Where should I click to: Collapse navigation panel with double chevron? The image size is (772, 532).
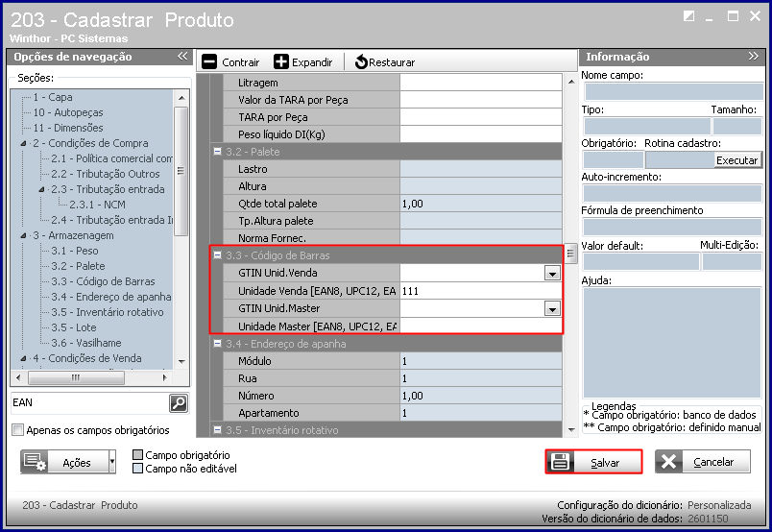[182, 56]
